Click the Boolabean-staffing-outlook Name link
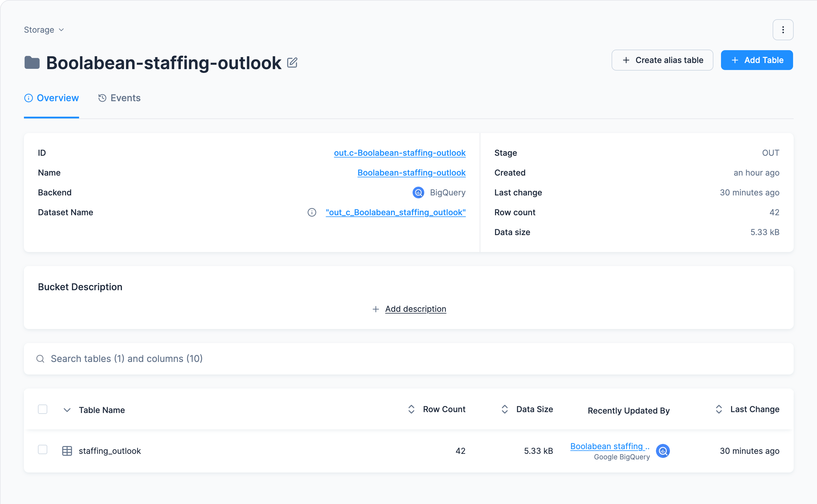The height and width of the screenshot is (504, 817). click(411, 173)
